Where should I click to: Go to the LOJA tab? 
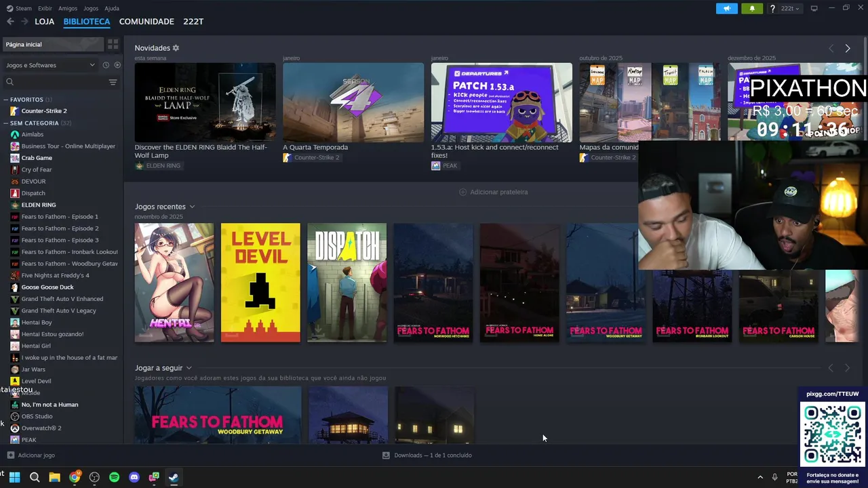[44, 22]
